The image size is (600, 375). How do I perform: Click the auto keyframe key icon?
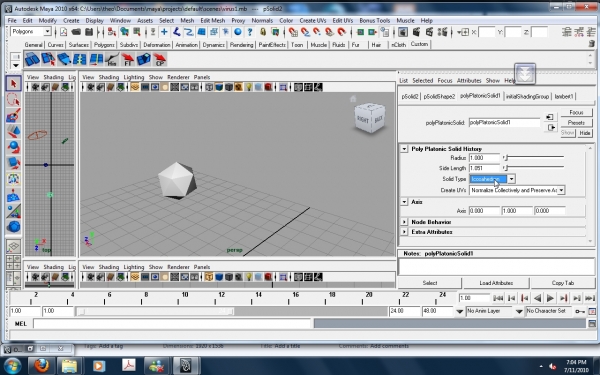580,311
